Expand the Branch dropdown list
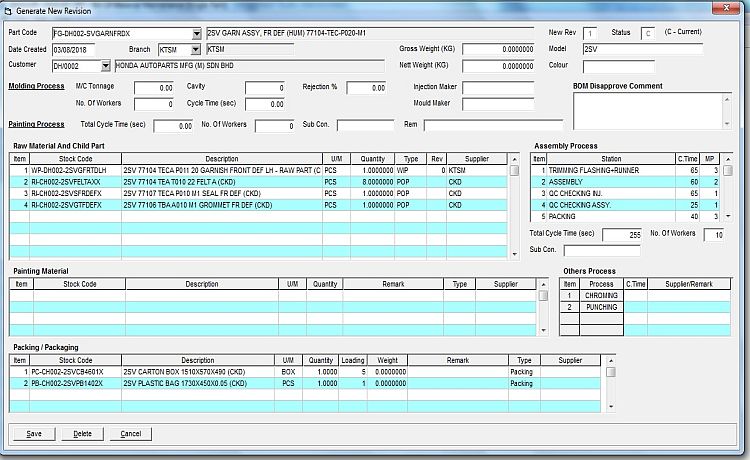Screen dimensions: 750x460 pyautogui.click(x=196, y=49)
